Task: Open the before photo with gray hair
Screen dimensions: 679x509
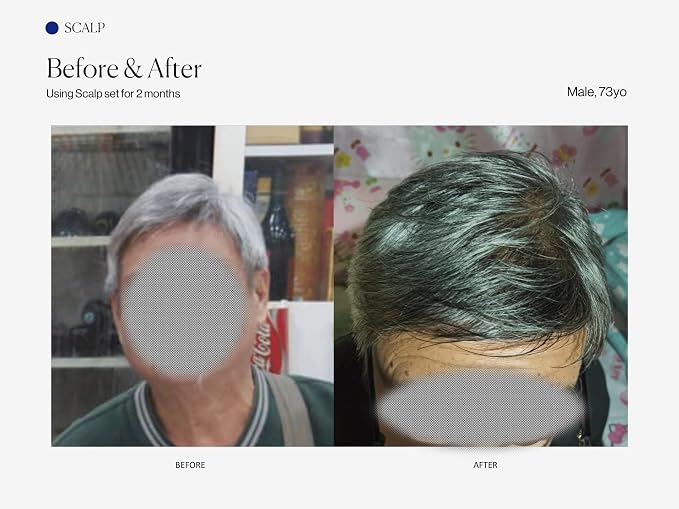Action: pyautogui.click(x=192, y=286)
